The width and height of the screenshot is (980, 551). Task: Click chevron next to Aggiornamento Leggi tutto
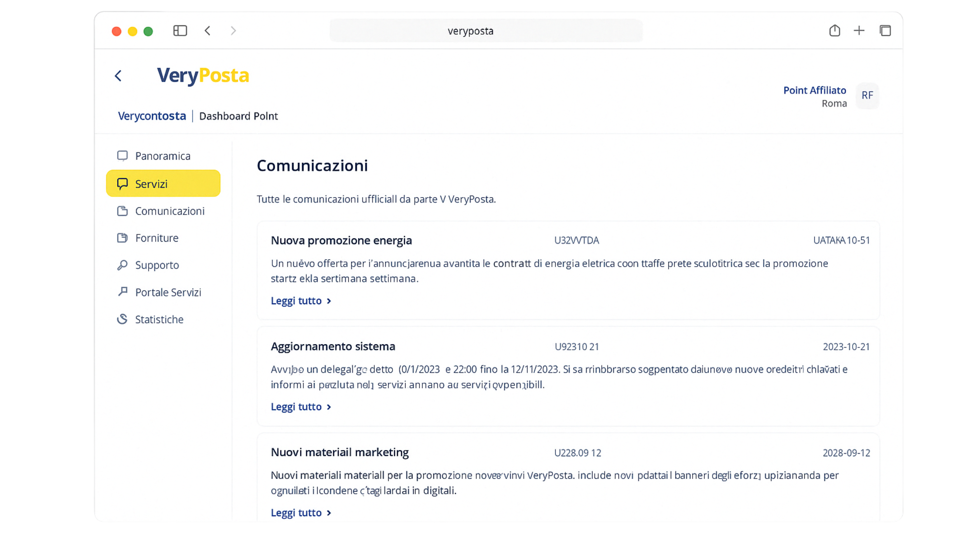(x=329, y=407)
